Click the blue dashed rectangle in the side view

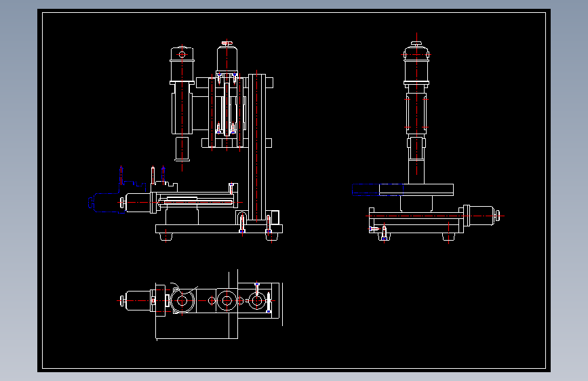click(378, 189)
